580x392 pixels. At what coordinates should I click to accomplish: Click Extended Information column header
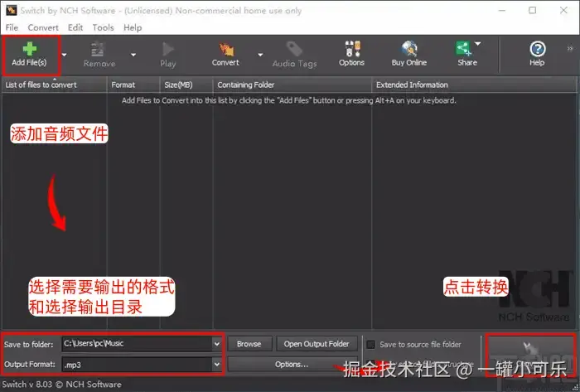click(474, 85)
